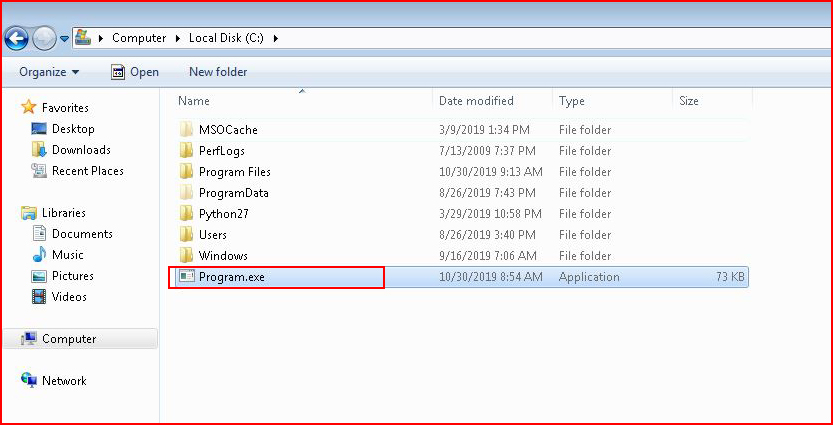Select the Program.exe file name
833x425 pixels.
pos(232,277)
